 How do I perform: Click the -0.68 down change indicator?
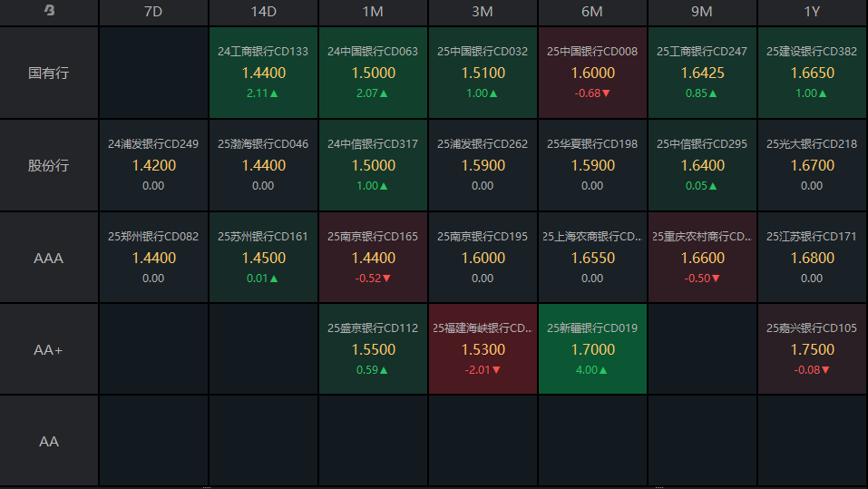[591, 93]
